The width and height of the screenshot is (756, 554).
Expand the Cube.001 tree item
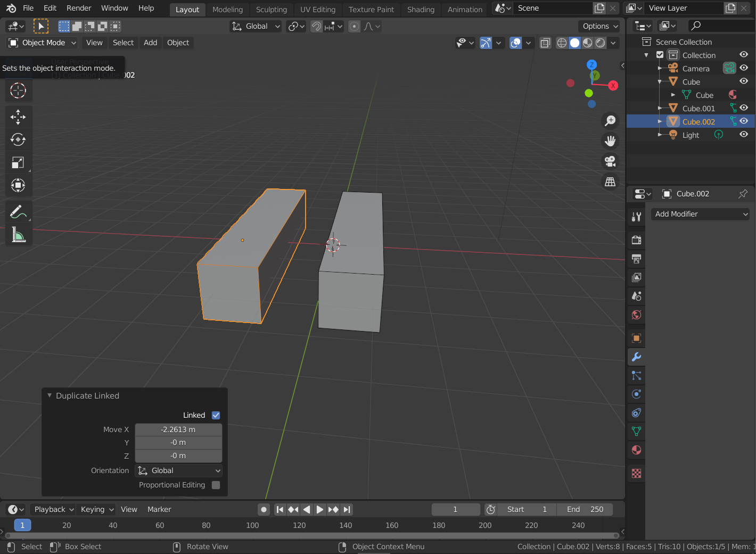click(660, 108)
